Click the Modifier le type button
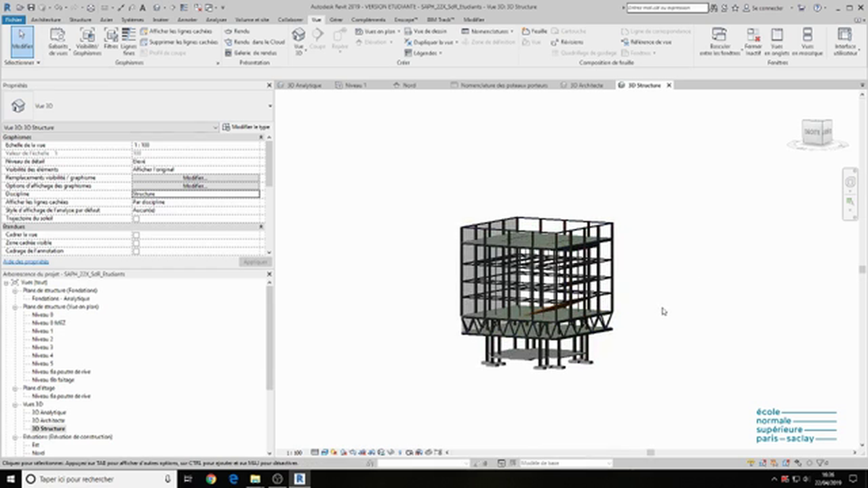The height and width of the screenshot is (488, 868). (245, 127)
